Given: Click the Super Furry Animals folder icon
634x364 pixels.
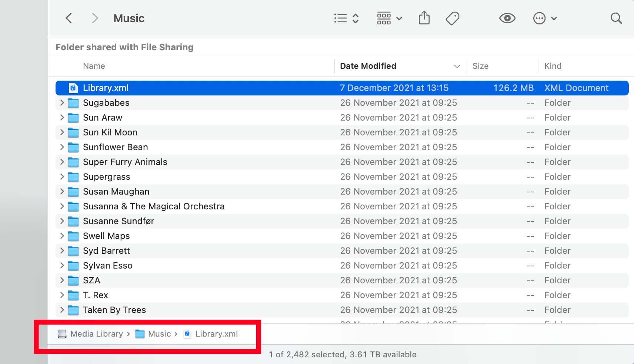Looking at the screenshot, I should (73, 162).
